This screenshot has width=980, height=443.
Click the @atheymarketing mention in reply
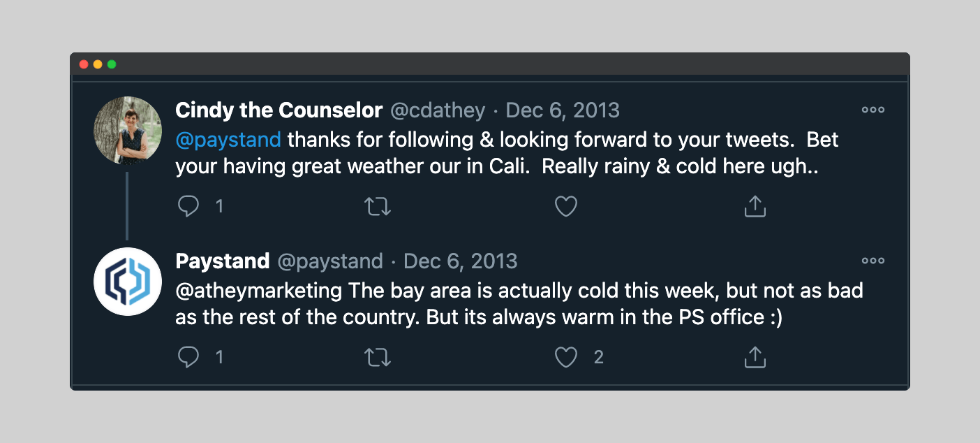point(259,291)
